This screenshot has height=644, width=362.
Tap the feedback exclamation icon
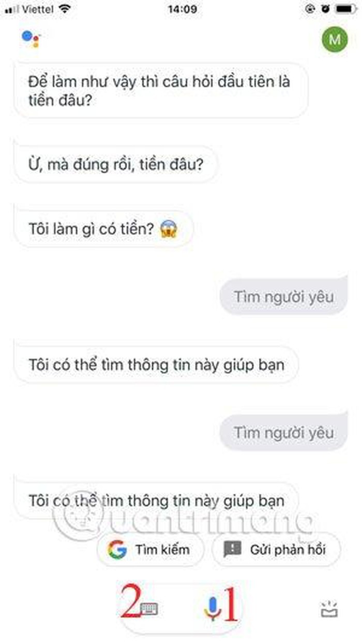tap(233, 549)
